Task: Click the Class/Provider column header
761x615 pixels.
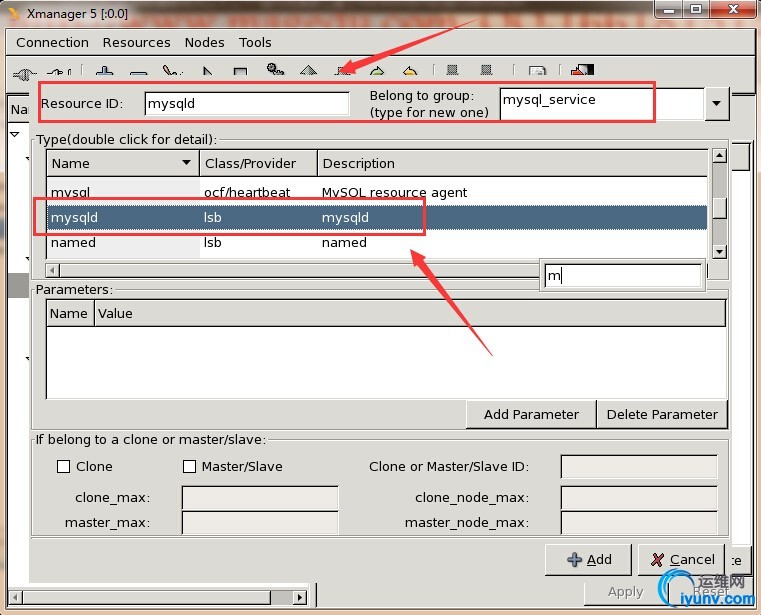Action: coord(258,163)
